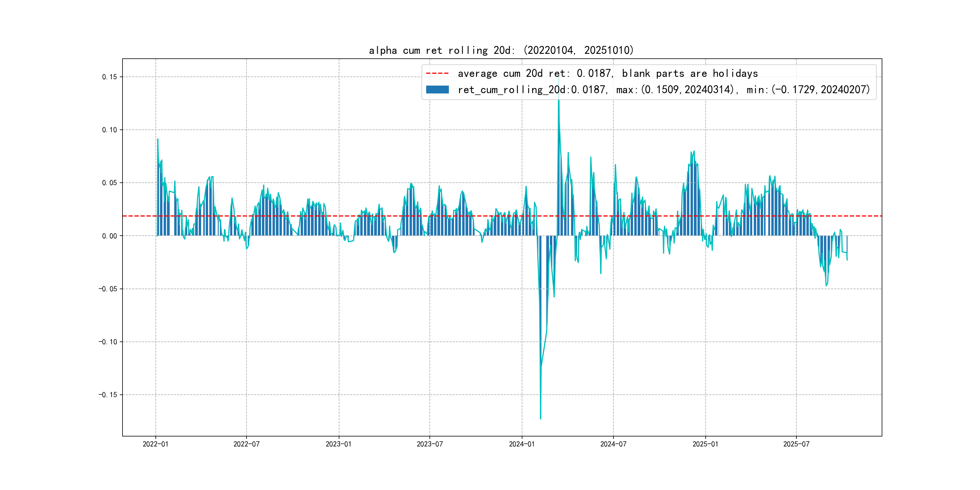Click the blue legend bar swatch
This screenshot has width=980, height=490.
437,90
